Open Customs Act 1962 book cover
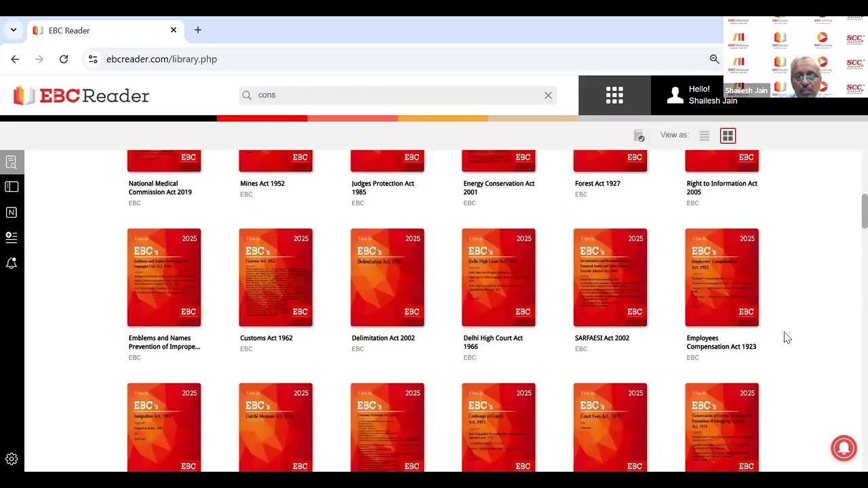Screen dimensions: 868x488 pyautogui.click(x=276, y=277)
